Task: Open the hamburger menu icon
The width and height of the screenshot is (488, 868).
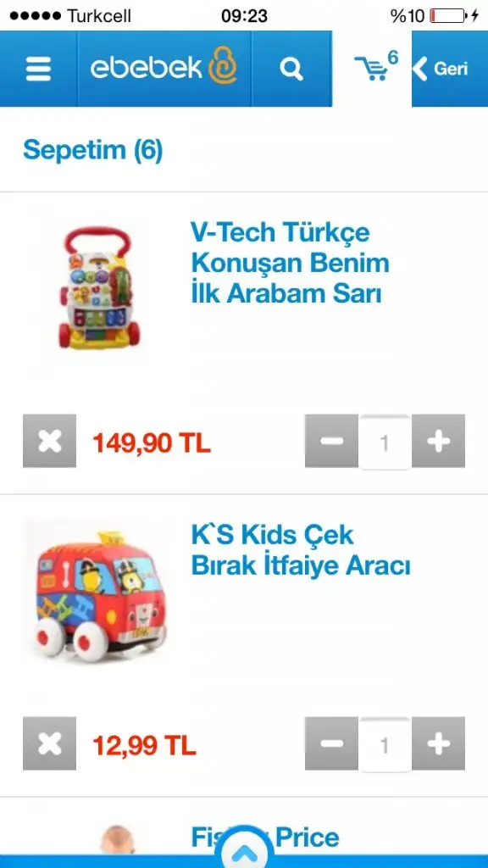Action: 38,69
